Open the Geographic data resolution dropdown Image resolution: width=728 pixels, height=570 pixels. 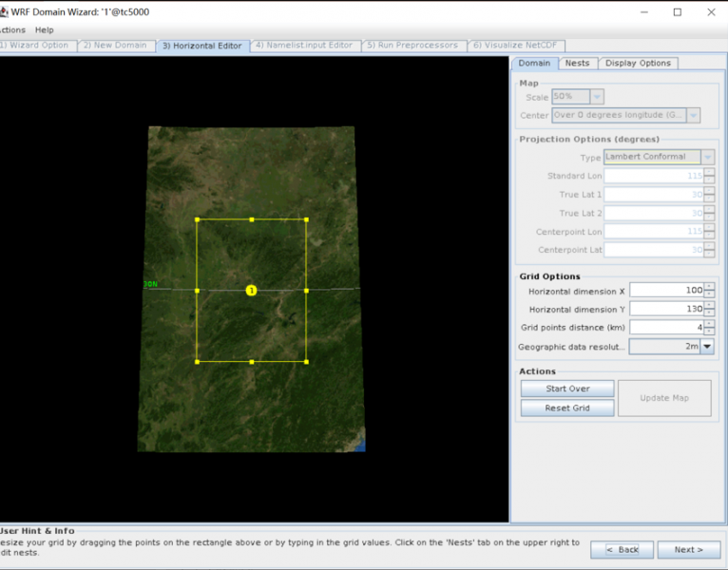point(707,347)
